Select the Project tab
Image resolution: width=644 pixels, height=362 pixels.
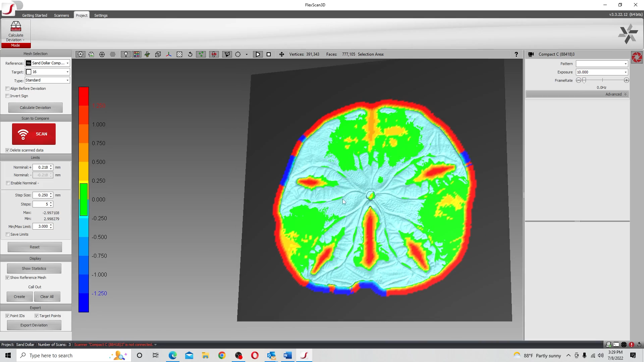click(82, 15)
